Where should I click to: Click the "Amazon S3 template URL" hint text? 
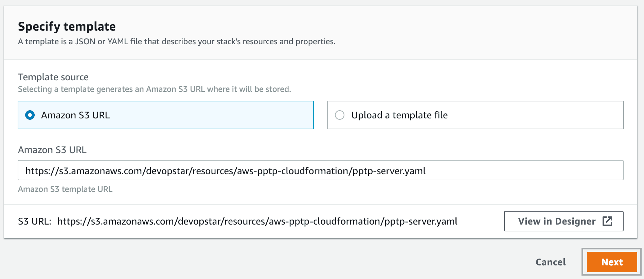65,189
